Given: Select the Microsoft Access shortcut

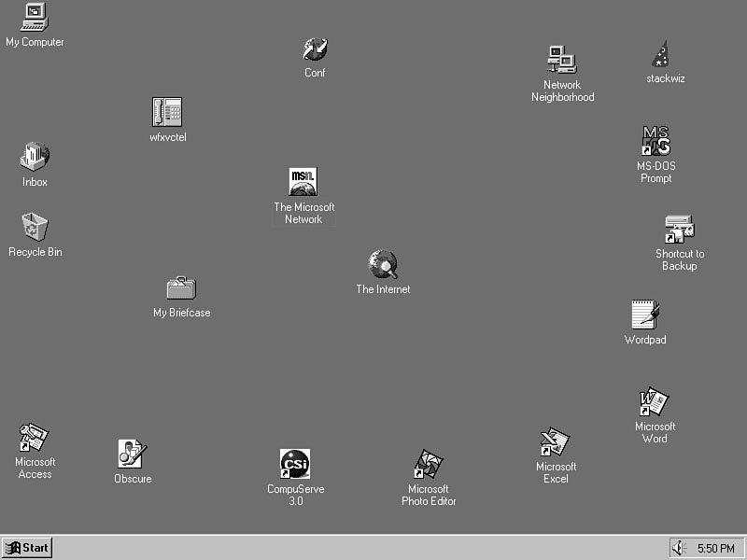Looking at the screenshot, I should 34,437.
